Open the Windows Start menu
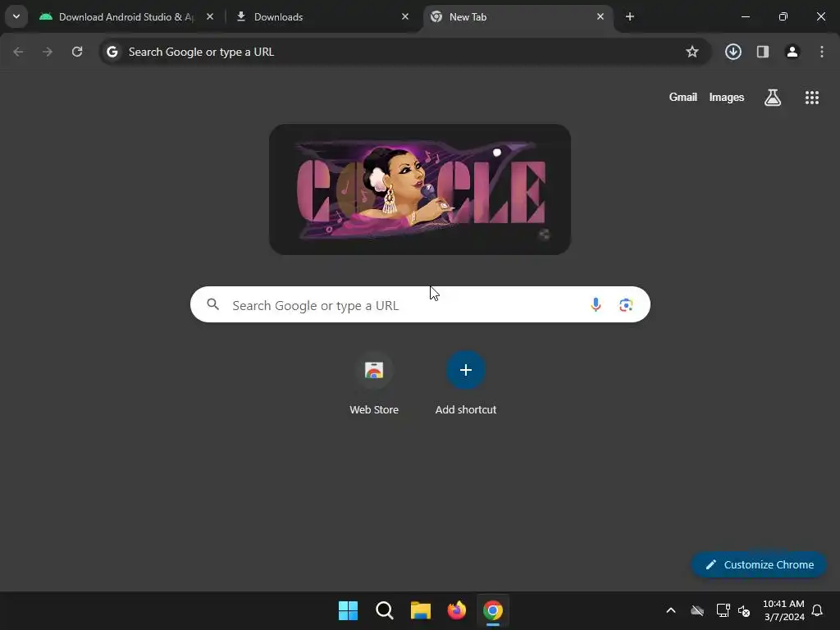Image resolution: width=840 pixels, height=630 pixels. (348, 610)
